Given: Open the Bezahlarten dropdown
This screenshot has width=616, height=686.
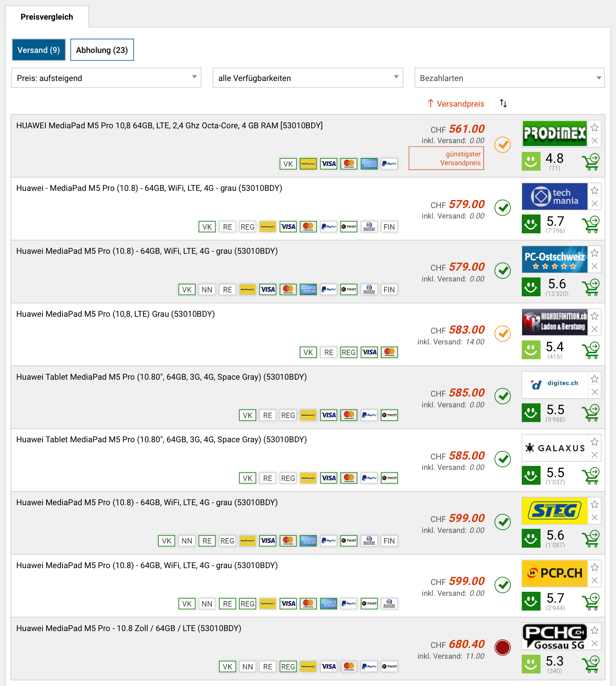Looking at the screenshot, I should (509, 78).
